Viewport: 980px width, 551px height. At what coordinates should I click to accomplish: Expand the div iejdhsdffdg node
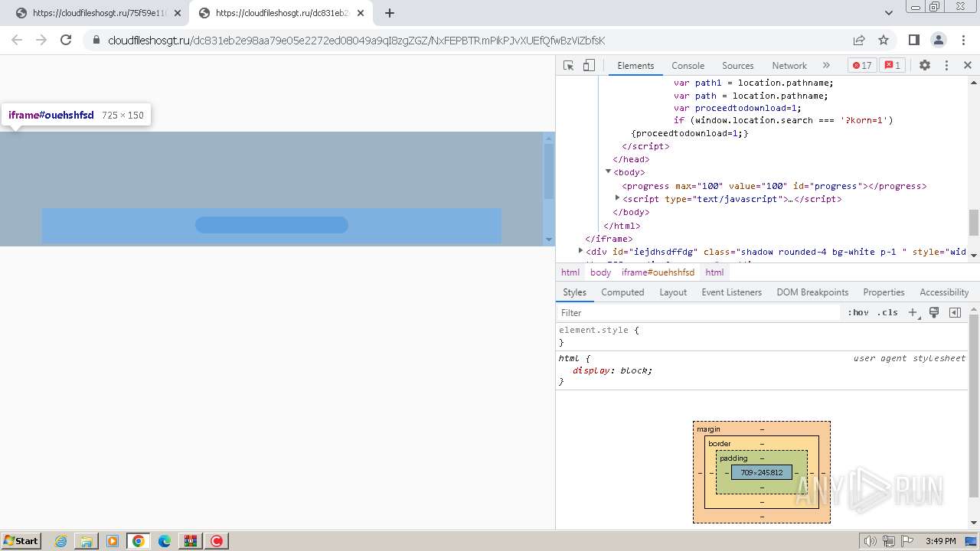(580, 251)
